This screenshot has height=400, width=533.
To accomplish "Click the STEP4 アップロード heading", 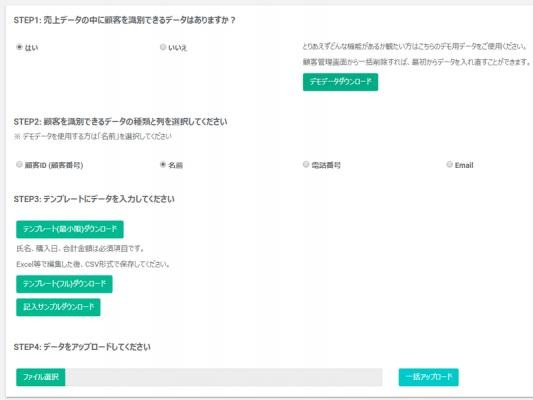I will (82, 347).
